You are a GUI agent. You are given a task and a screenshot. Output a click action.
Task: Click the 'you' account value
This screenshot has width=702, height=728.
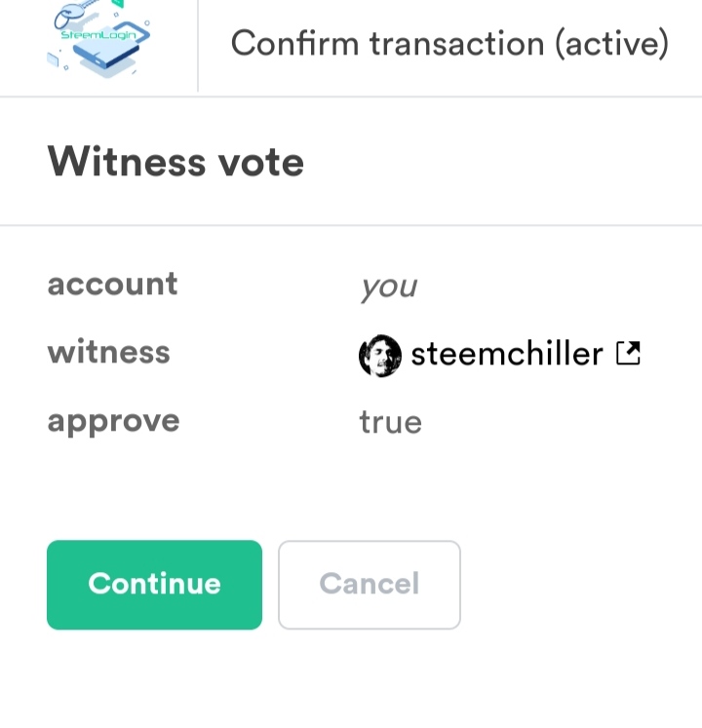click(x=388, y=287)
